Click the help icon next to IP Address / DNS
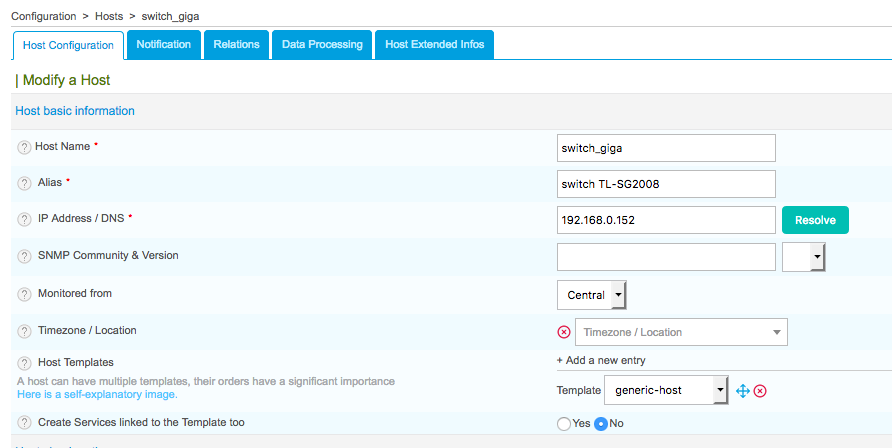The image size is (892, 448). tap(24, 219)
